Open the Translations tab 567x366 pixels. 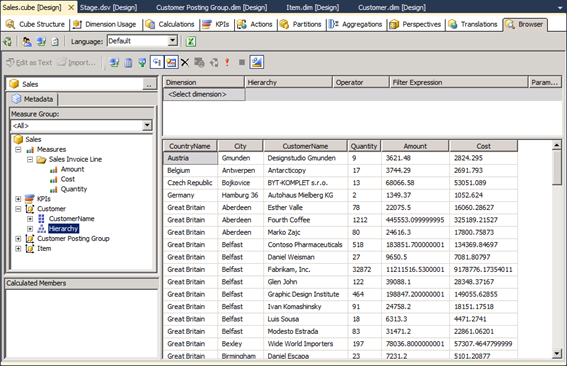tap(473, 24)
